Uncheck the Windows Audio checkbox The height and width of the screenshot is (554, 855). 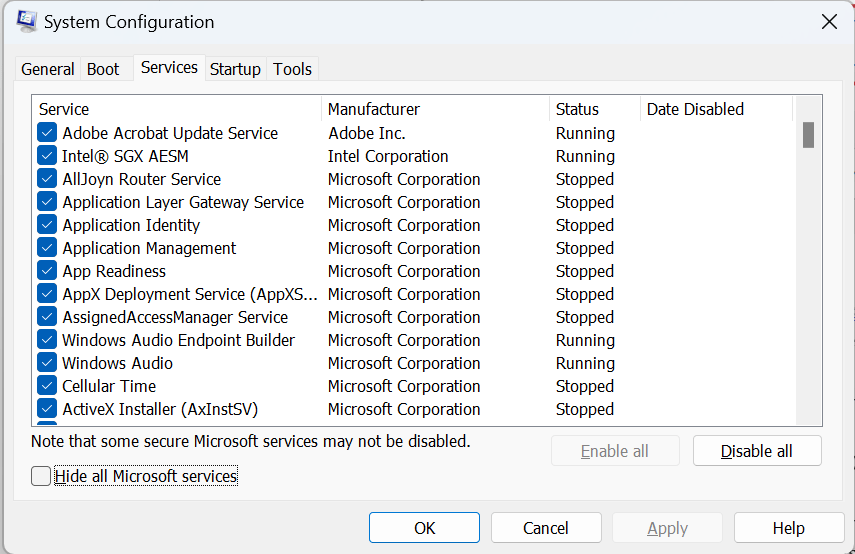(47, 363)
